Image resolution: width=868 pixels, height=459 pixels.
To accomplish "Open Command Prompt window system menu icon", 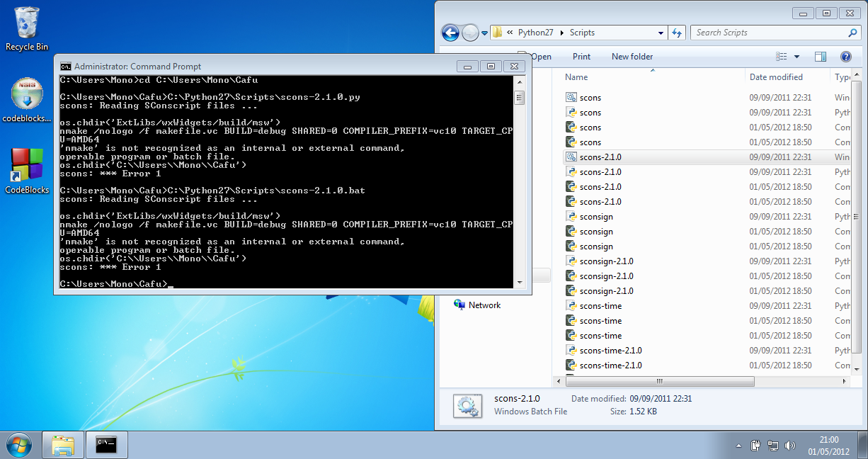I will (65, 67).
